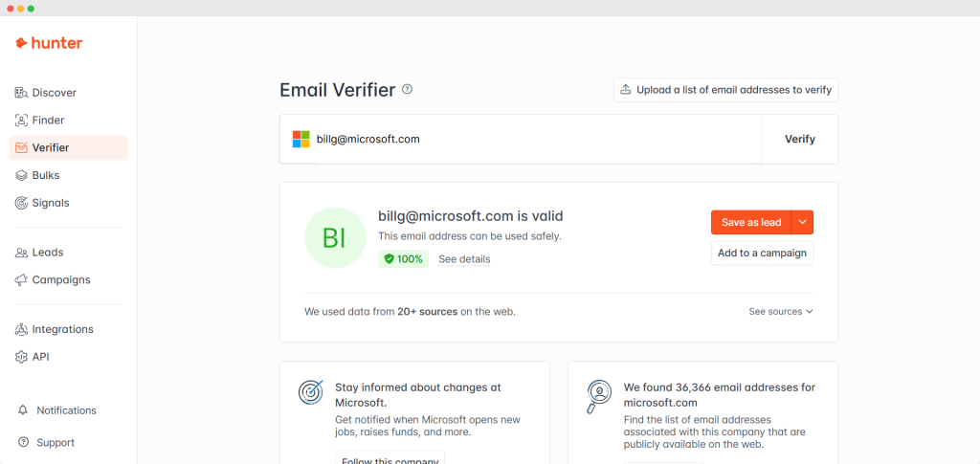Image resolution: width=980 pixels, height=464 pixels.
Task: Click the Campaigns megaphone icon
Action: [22, 280]
